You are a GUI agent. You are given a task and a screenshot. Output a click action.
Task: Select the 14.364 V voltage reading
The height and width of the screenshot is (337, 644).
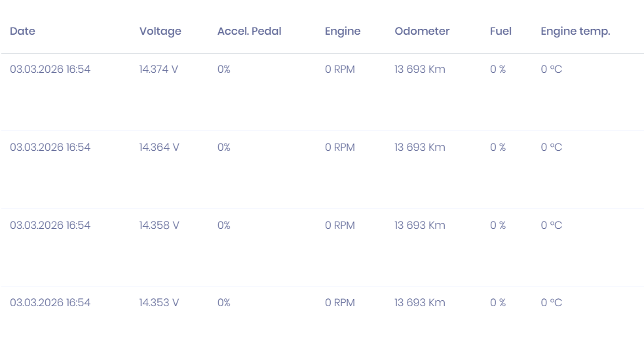tap(159, 147)
